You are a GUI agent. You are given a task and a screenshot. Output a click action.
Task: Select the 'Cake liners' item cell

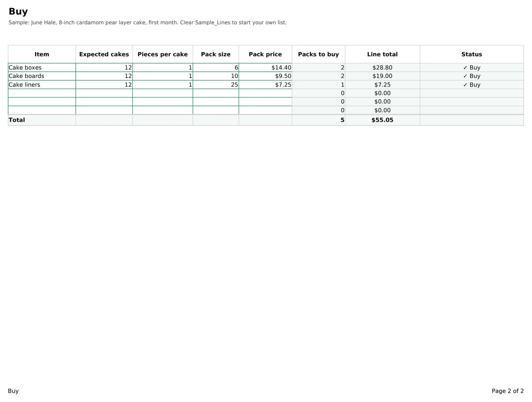pyautogui.click(x=42, y=85)
